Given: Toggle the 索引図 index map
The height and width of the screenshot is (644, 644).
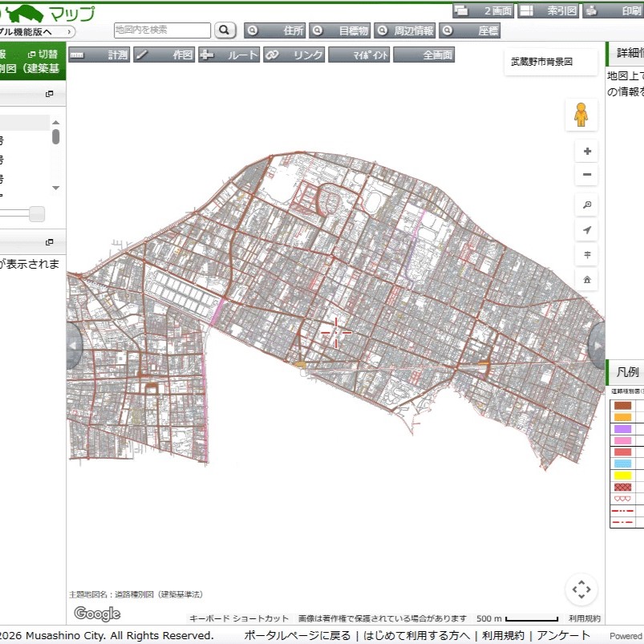Looking at the screenshot, I should 548,11.
